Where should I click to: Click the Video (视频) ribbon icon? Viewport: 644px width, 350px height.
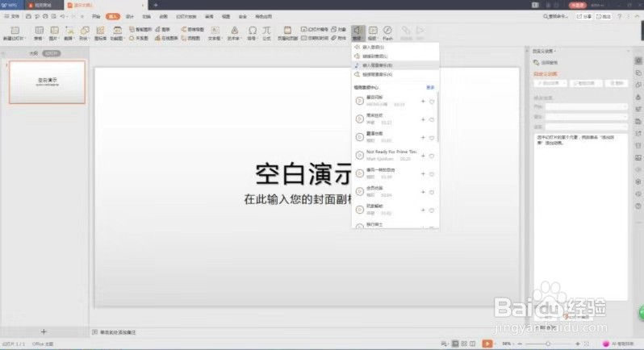373,32
